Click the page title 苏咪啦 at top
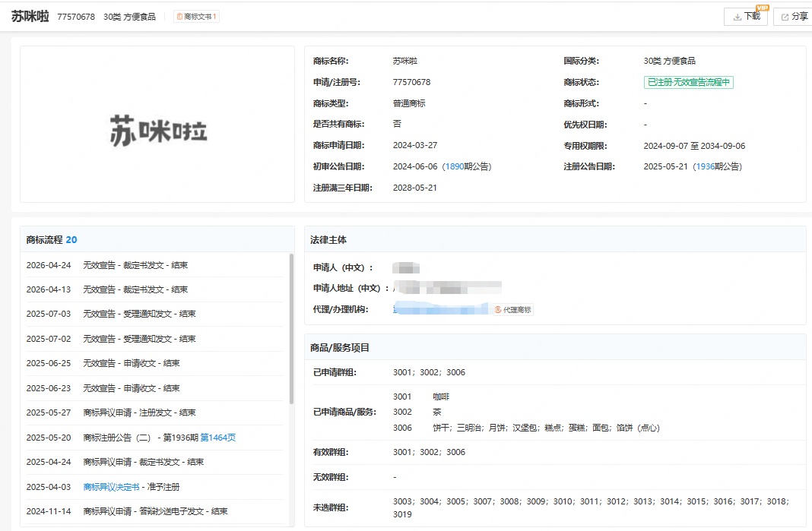The width and height of the screenshot is (812, 531). [30, 16]
